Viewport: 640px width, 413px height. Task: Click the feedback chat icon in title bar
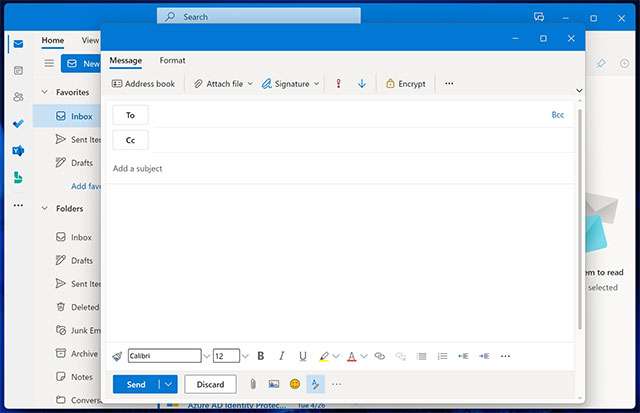pyautogui.click(x=539, y=17)
